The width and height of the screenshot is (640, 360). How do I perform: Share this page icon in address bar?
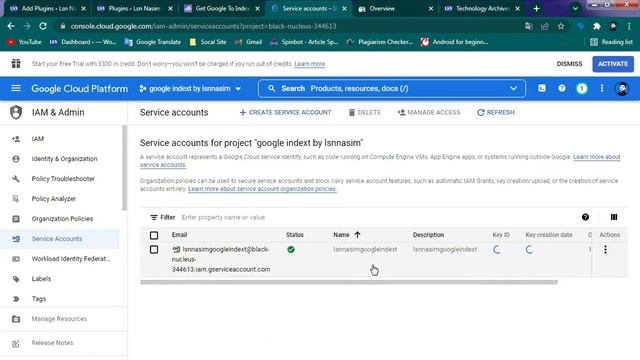[544, 26]
